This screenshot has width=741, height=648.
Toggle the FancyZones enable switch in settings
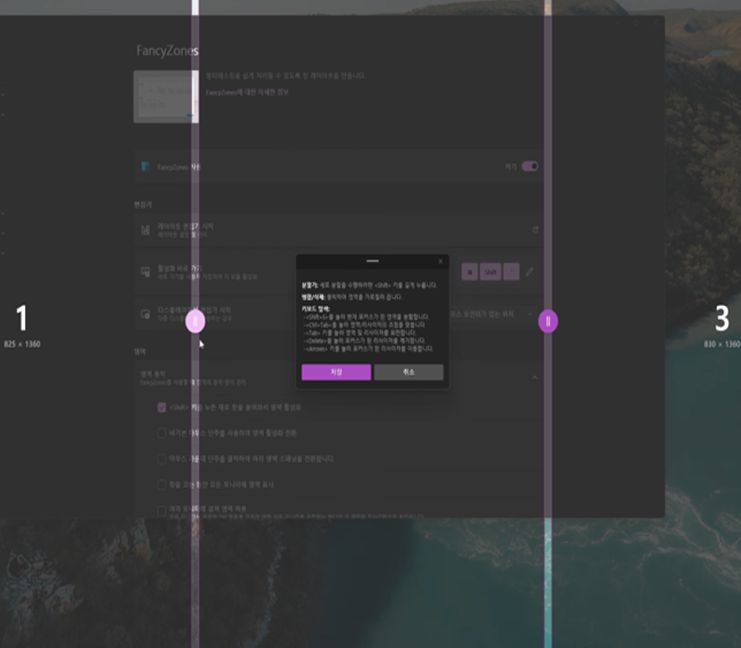530,166
